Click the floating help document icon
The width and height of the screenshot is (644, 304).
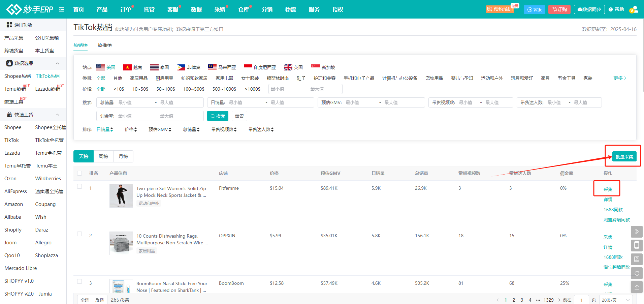[x=637, y=259]
